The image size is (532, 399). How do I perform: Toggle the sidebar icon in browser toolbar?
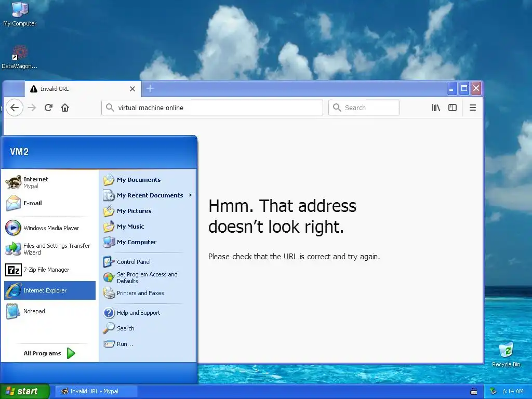click(x=453, y=108)
